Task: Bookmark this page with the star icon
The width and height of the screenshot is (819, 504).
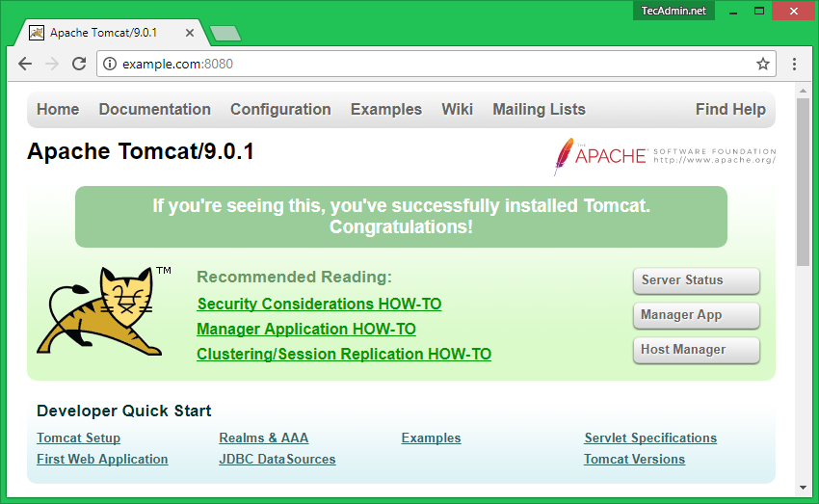Action: point(762,64)
